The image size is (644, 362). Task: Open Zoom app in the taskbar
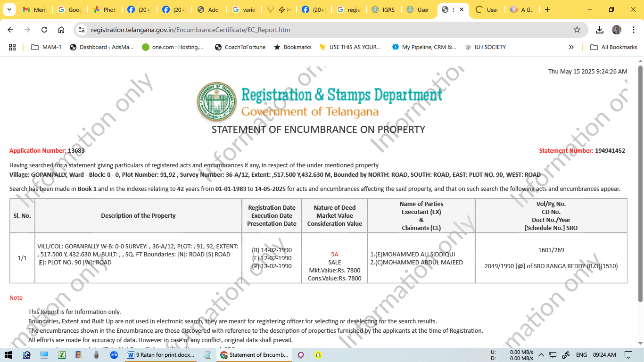[114, 355]
